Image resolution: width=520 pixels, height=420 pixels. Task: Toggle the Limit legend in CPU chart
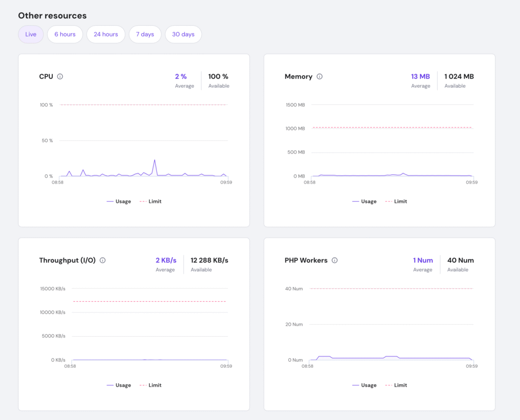[x=151, y=201]
